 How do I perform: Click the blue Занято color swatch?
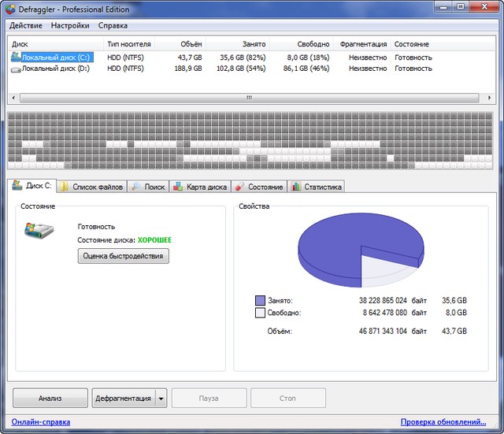tap(260, 300)
